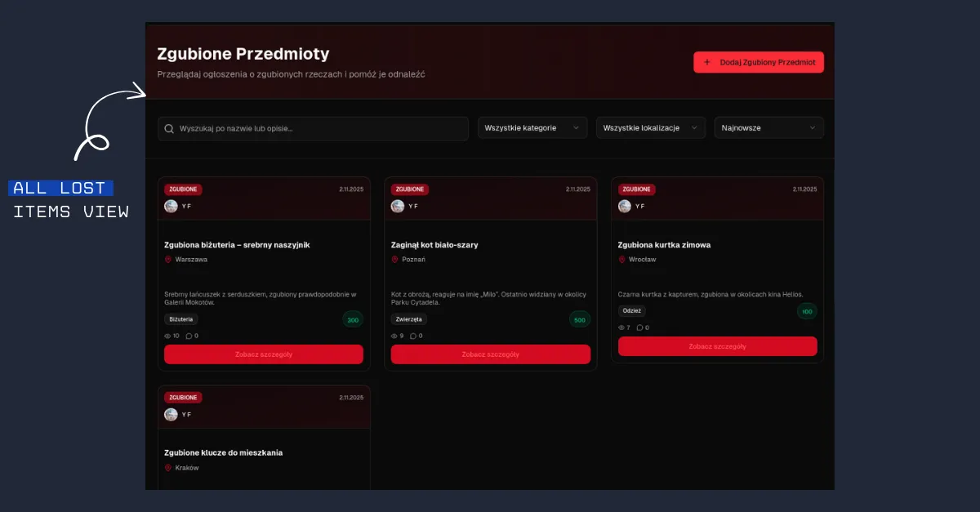
Task: Click the Wrocław location text
Action: pyautogui.click(x=642, y=260)
